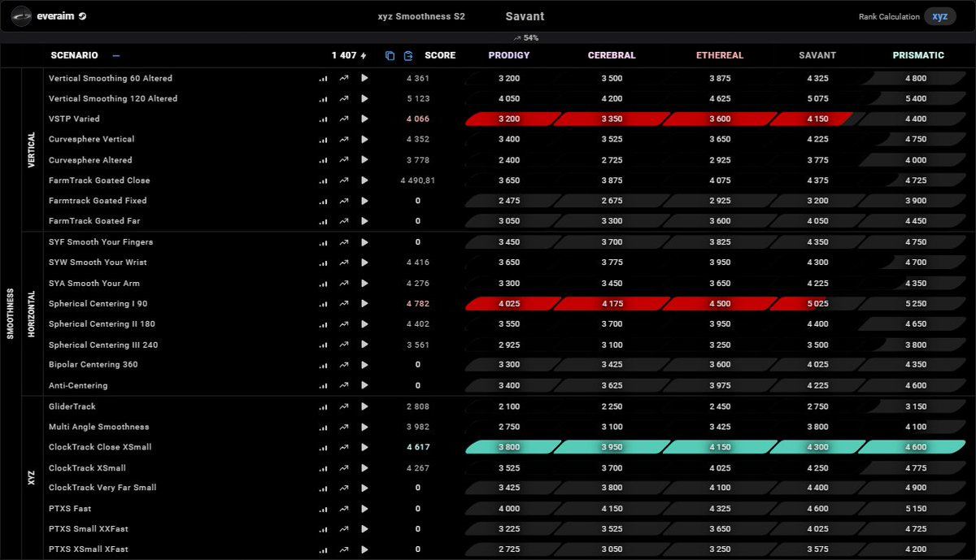Click the 4 617 ClockTrack Close XSmall score
This screenshot has width=976, height=560.
click(x=418, y=447)
